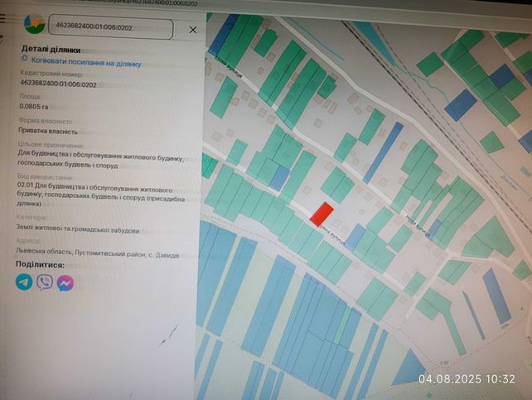Click the link icon beside Копіювати посилання
The image size is (532, 400).
(x=24, y=59)
